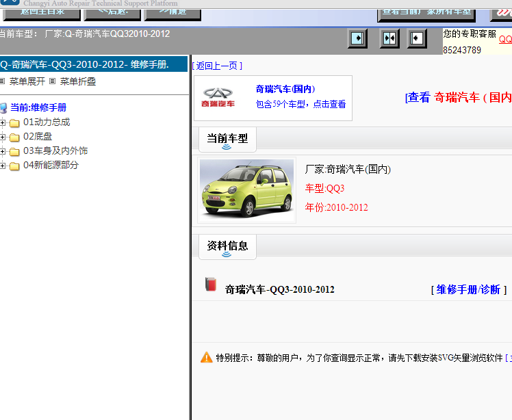The height and width of the screenshot is (420, 512).
Task: Click 菜单展开 to expand all menus
Action: point(27,81)
